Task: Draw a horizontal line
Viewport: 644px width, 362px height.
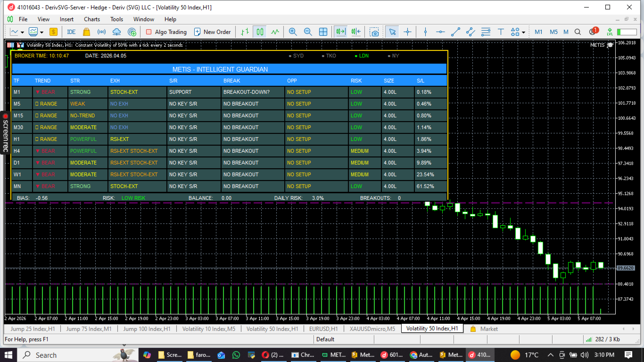Action: 440,32
